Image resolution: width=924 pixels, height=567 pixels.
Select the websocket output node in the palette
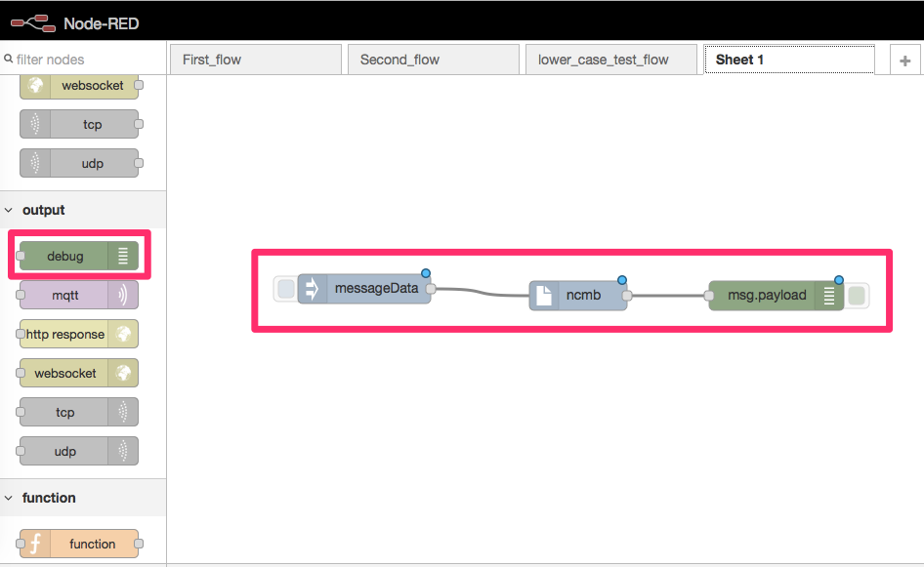tap(78, 373)
